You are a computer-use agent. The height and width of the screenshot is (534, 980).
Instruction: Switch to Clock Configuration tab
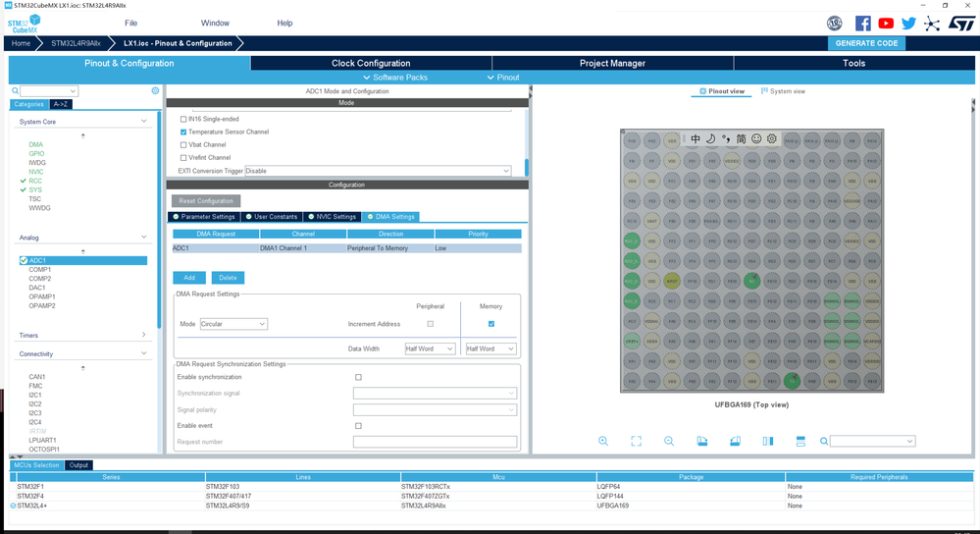point(371,63)
